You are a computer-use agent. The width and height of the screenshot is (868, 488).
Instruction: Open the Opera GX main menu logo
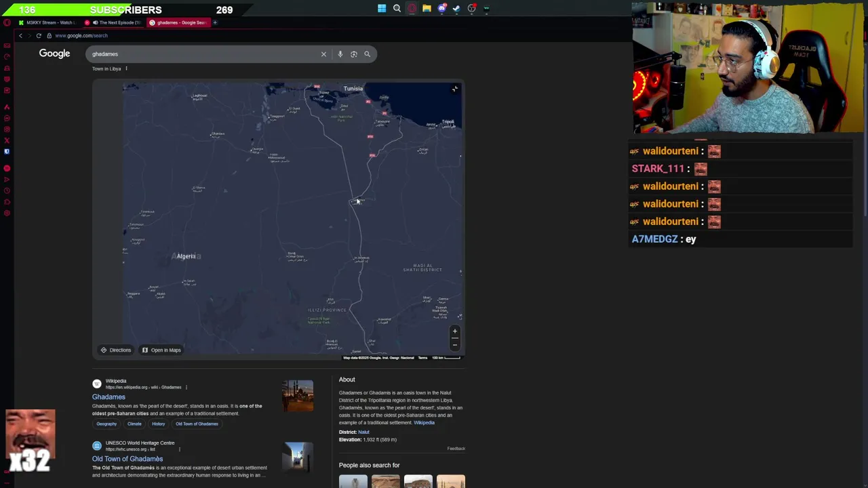pyautogui.click(x=7, y=22)
